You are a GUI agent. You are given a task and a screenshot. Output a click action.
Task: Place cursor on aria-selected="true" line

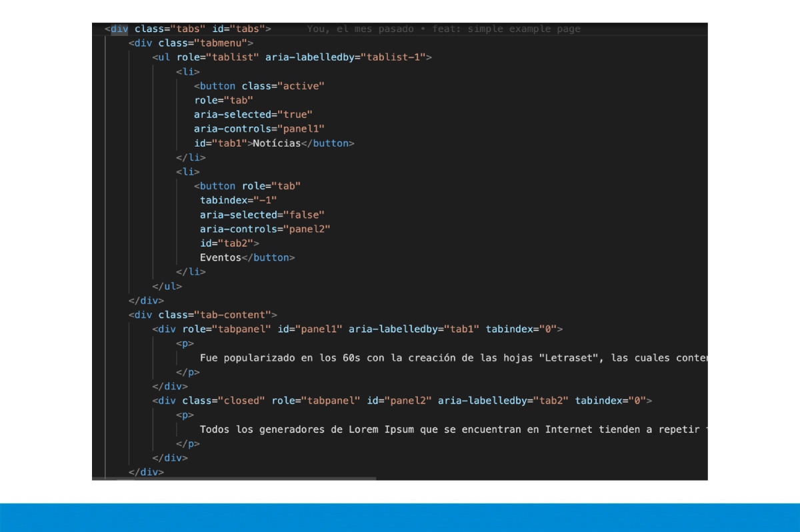click(253, 115)
